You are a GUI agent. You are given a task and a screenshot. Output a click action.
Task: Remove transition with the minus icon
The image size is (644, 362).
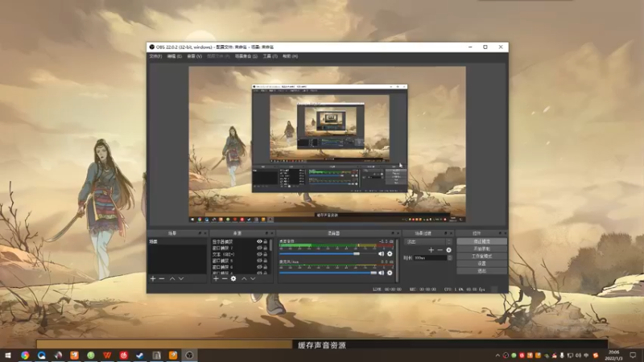(440, 250)
